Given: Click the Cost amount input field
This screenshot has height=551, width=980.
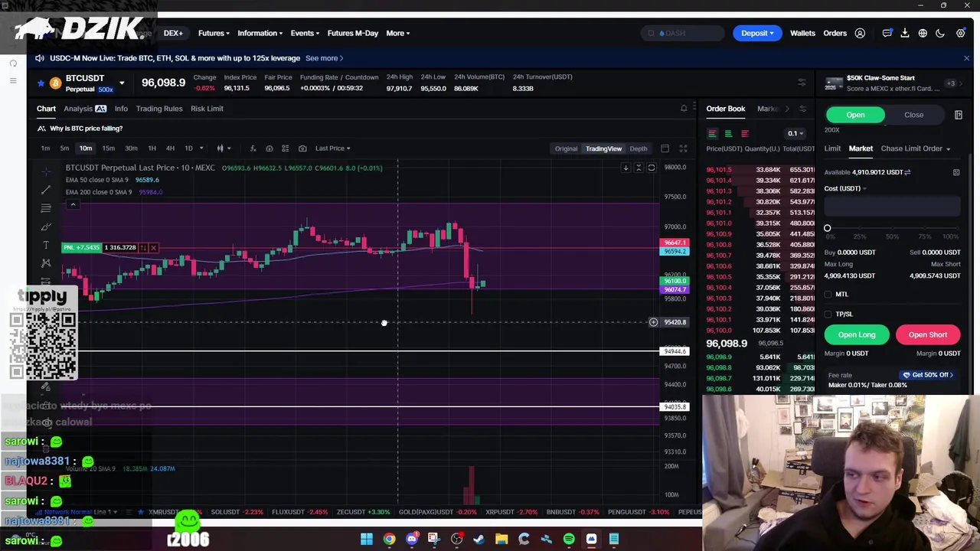Looking at the screenshot, I should tap(892, 205).
